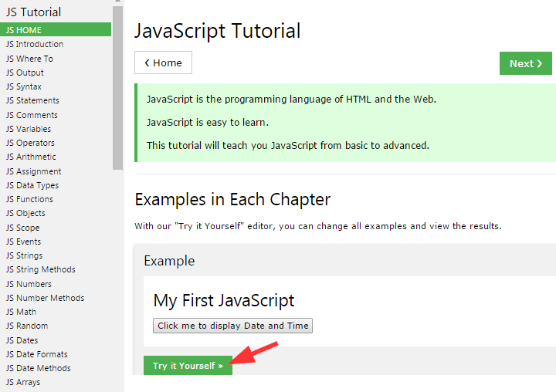
Task: Open the JS Comments chapter
Action: 32,115
